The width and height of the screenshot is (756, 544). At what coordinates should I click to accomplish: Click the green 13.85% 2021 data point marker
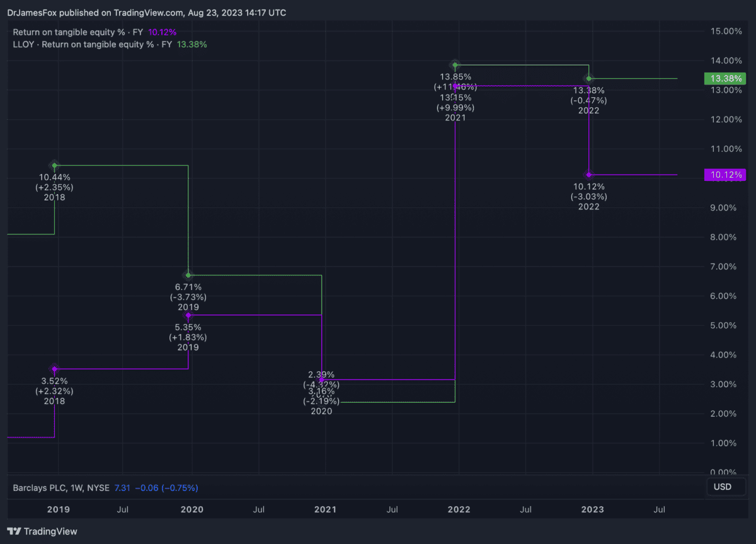[x=455, y=65]
